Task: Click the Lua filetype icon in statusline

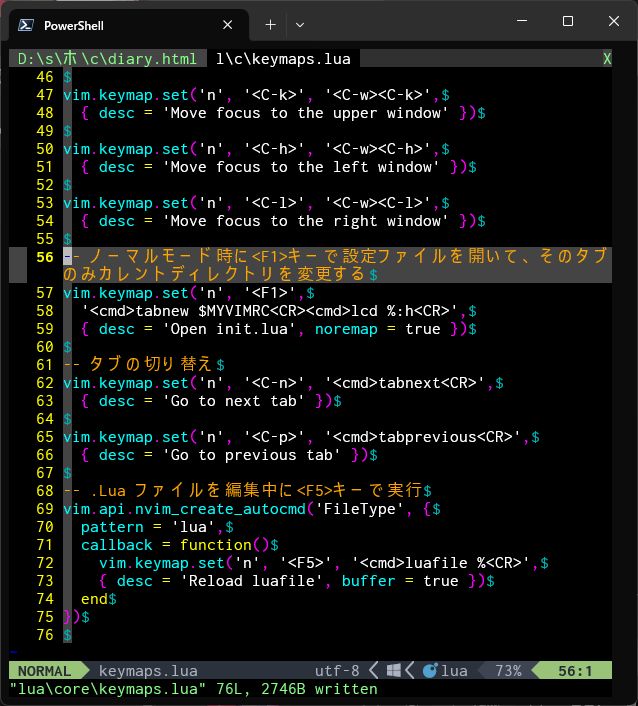Action: point(431,671)
